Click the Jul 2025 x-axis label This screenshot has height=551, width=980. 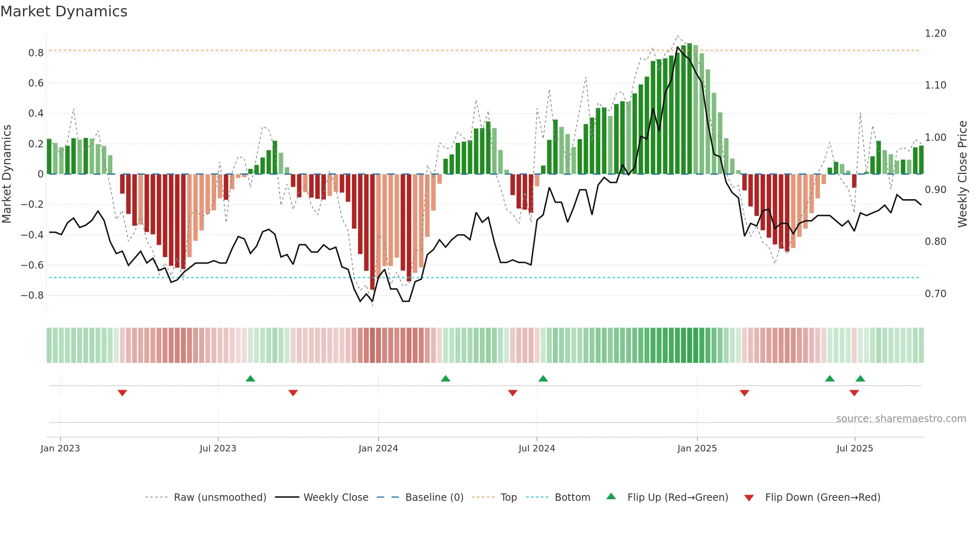pyautogui.click(x=855, y=448)
